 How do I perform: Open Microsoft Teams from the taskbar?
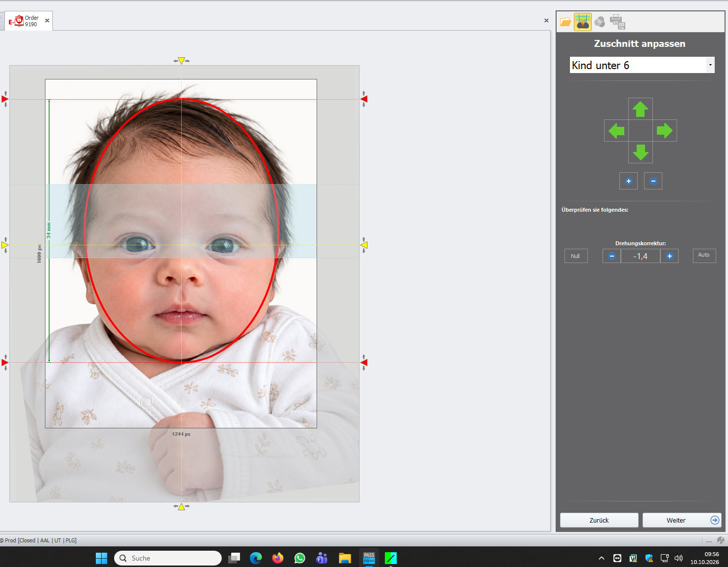click(322, 558)
